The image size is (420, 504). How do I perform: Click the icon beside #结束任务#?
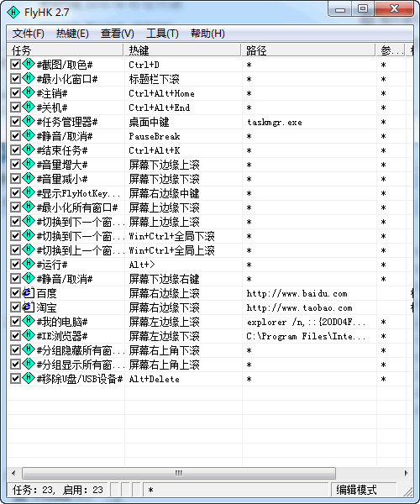29,150
